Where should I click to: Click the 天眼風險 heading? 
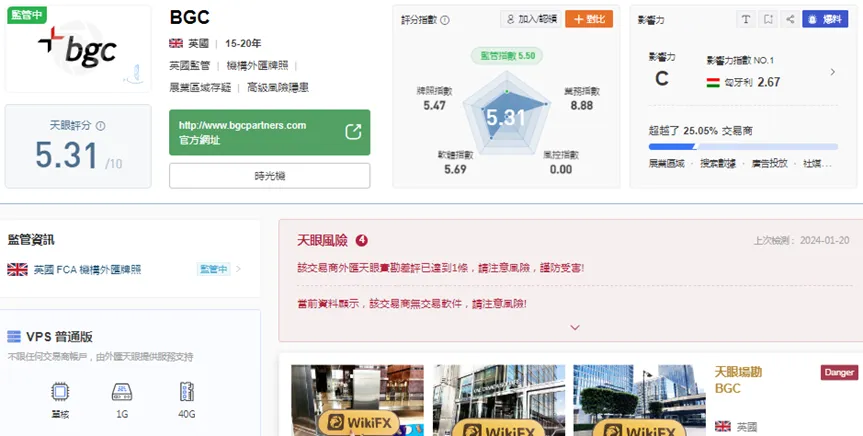[x=323, y=241]
